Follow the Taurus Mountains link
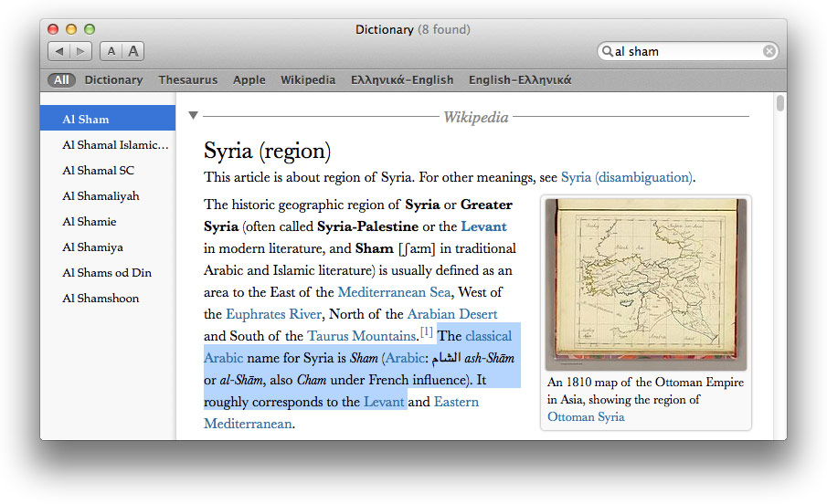The width and height of the screenshot is (827, 504). coord(362,336)
